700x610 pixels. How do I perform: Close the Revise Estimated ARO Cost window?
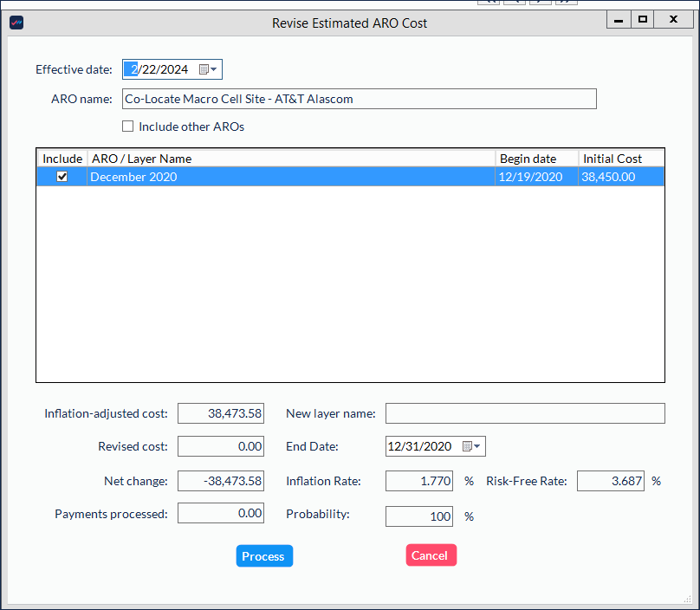[673, 20]
